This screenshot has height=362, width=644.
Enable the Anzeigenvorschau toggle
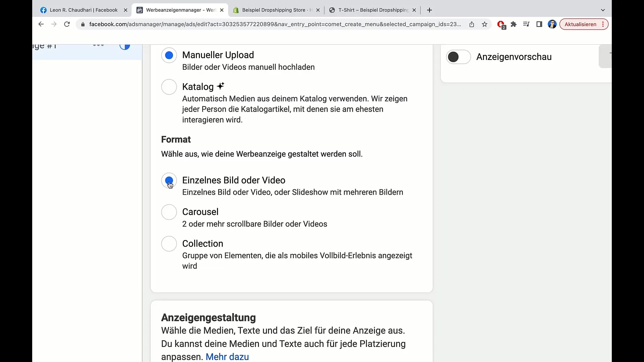click(x=458, y=57)
